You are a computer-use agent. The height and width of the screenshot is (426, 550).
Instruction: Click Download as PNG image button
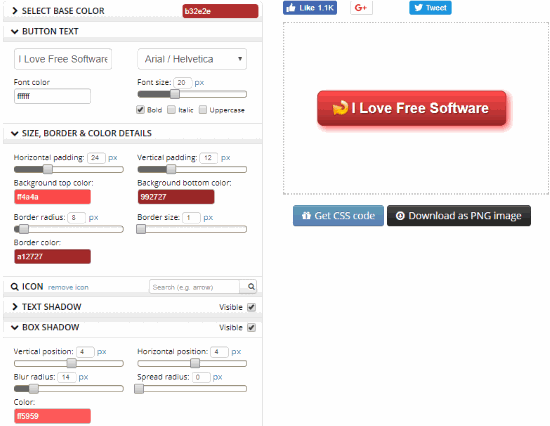[459, 215]
